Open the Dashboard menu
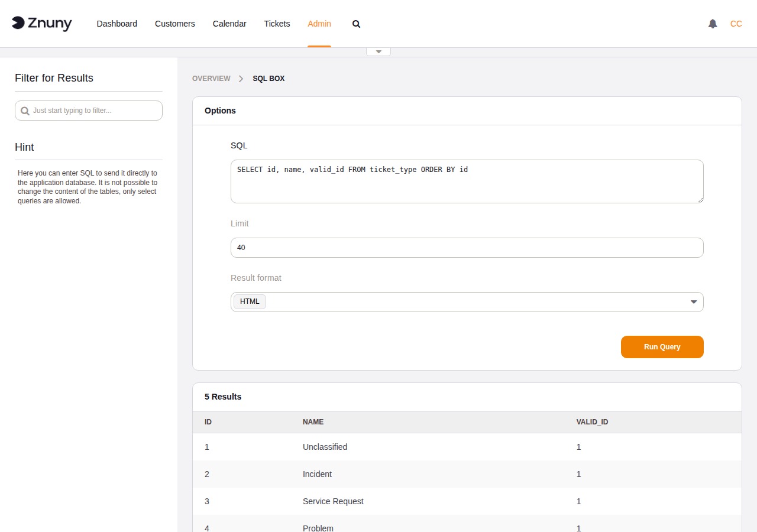This screenshot has height=532, width=757. 117,24
